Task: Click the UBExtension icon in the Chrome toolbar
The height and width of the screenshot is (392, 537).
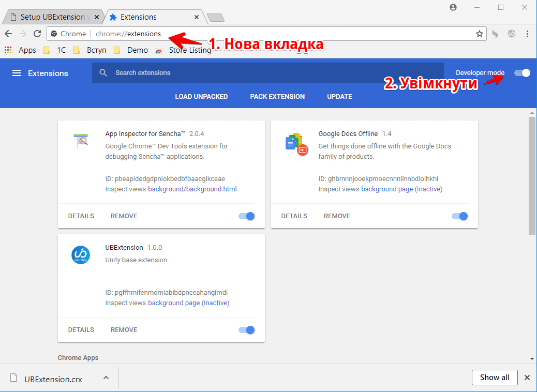Action: pos(511,34)
